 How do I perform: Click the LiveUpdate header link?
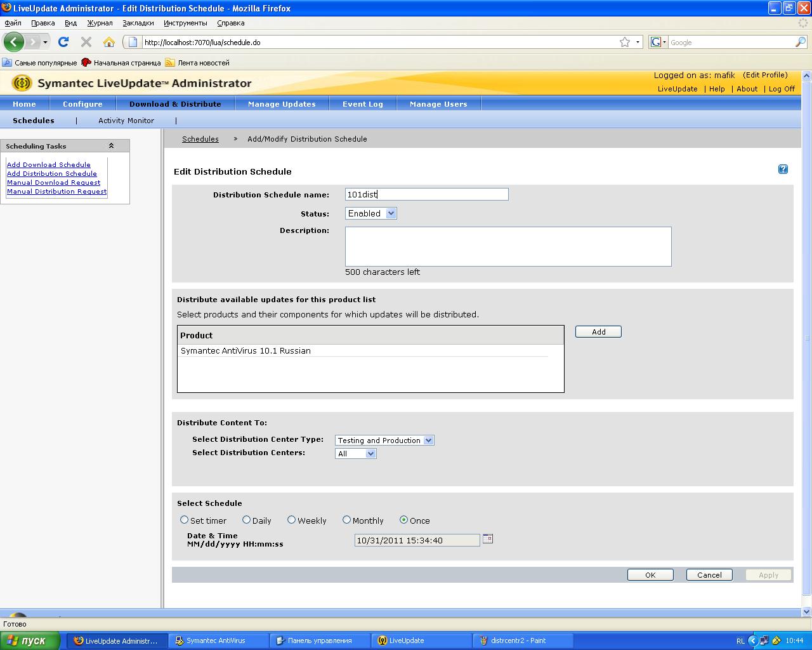coord(678,89)
